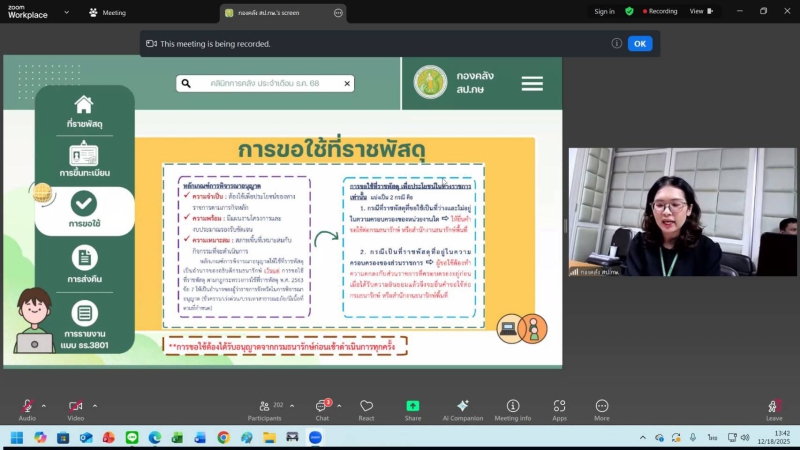Viewport: 800px width, 450px height.
Task: Click the Sign in link
Action: [x=604, y=12]
